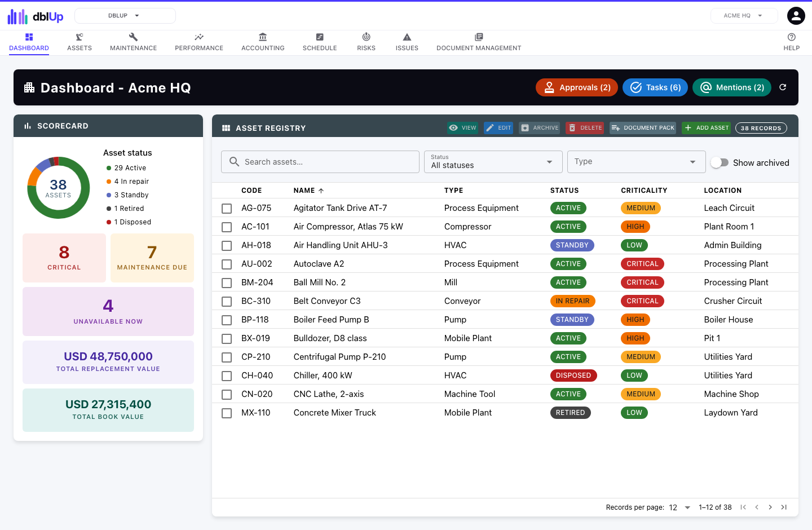Open the Approvals (2) button
This screenshot has height=530, width=812.
pyautogui.click(x=577, y=87)
